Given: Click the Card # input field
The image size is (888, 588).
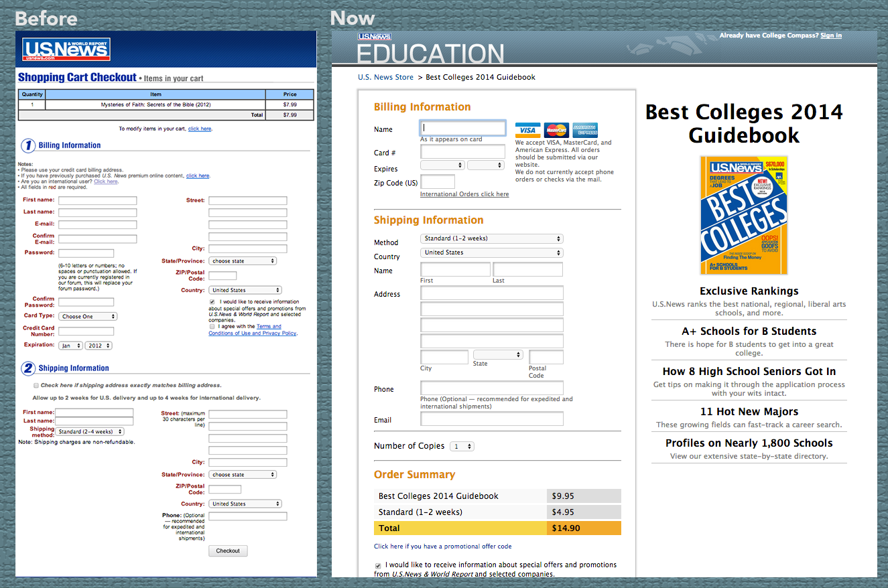Looking at the screenshot, I should pos(462,151).
